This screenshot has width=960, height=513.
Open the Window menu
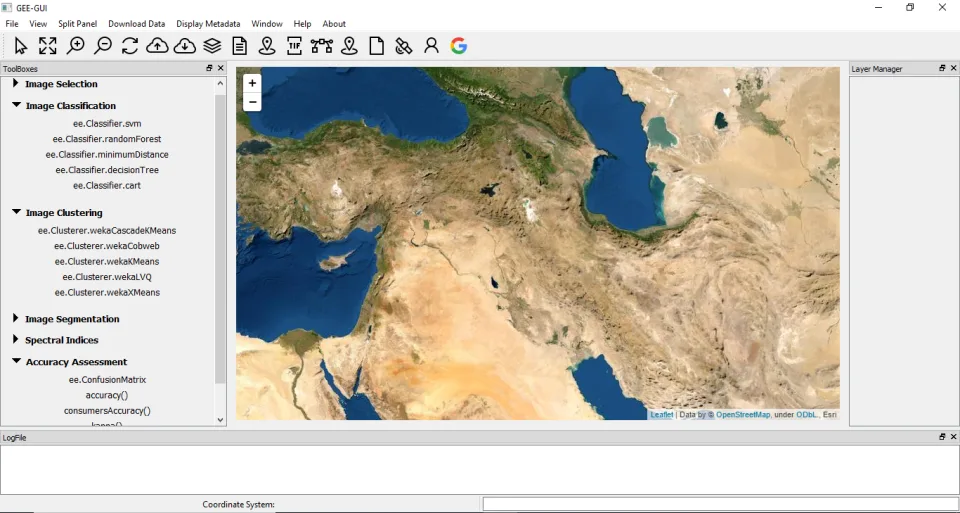click(267, 24)
